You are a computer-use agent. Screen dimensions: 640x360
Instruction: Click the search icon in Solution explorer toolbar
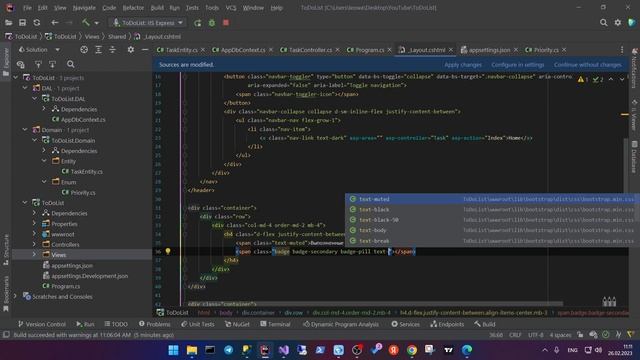pyautogui.click(x=71, y=64)
